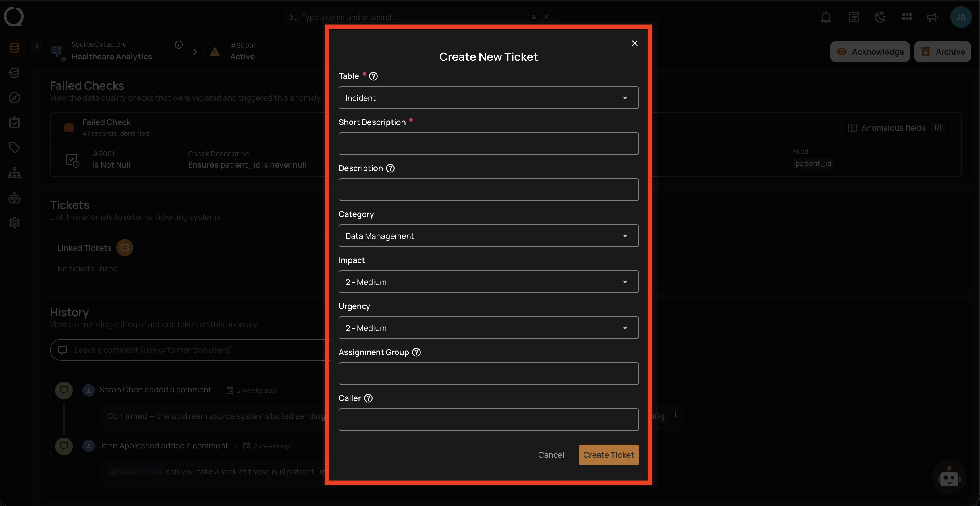Open the clipboard checks sidebar icon
Image resolution: width=980 pixels, height=506 pixels.
coord(14,122)
